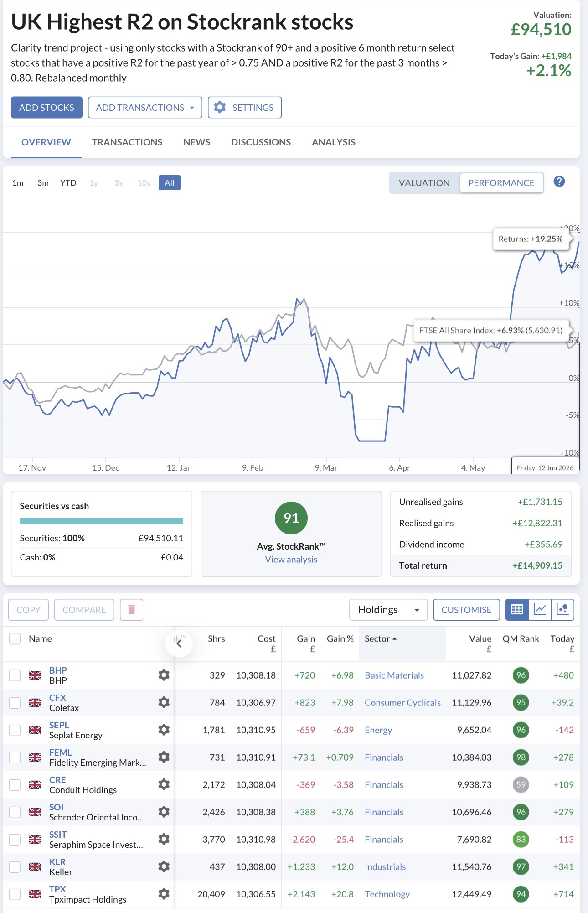
Task: Follow the View analysis link
Action: click(x=291, y=560)
